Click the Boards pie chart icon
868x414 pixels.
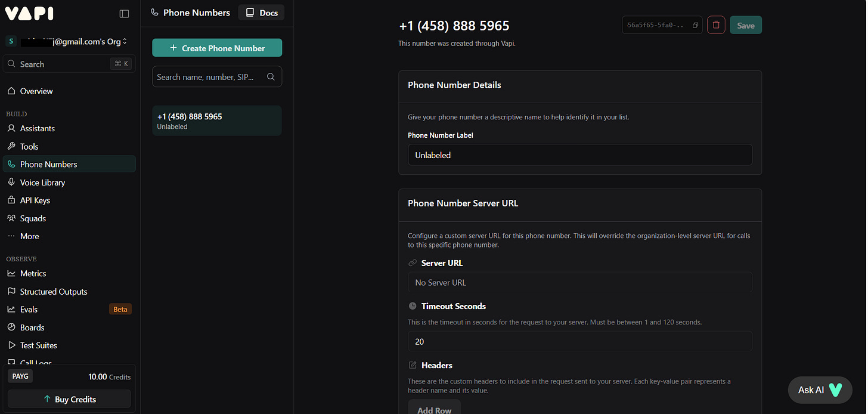click(11, 328)
